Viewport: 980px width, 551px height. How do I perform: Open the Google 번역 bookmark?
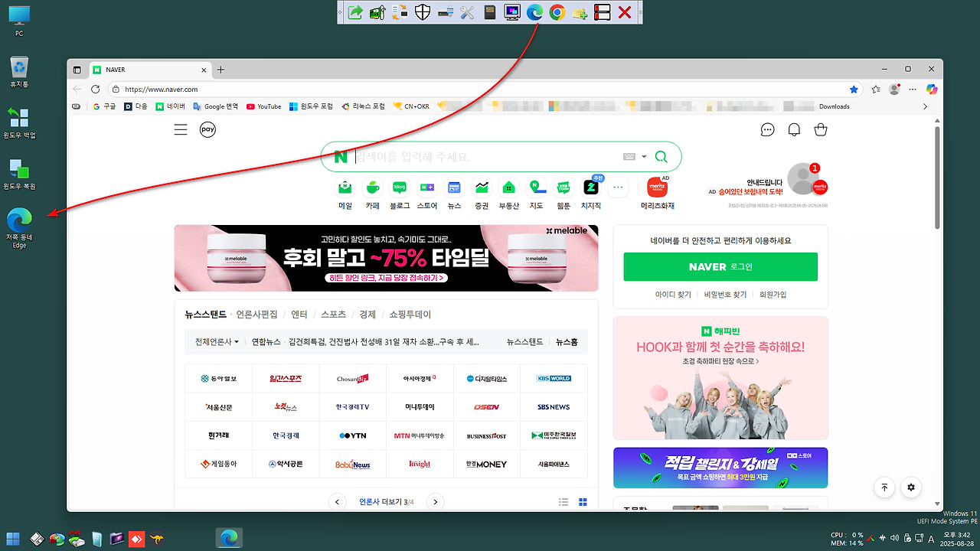pyautogui.click(x=215, y=106)
